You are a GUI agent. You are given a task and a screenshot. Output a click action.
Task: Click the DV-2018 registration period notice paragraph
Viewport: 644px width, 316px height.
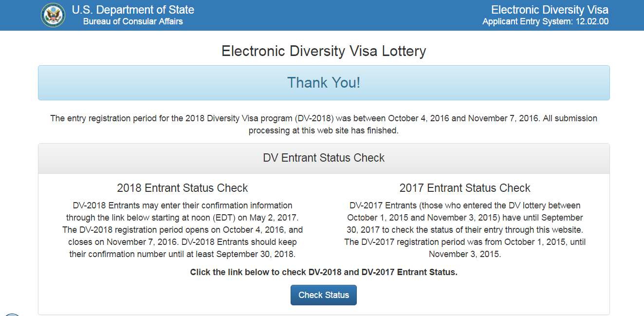(324, 118)
